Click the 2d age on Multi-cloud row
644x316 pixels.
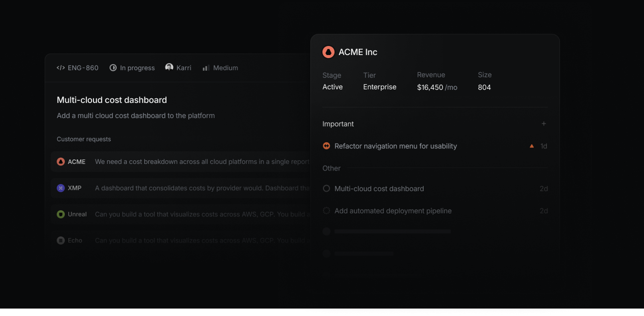point(544,189)
